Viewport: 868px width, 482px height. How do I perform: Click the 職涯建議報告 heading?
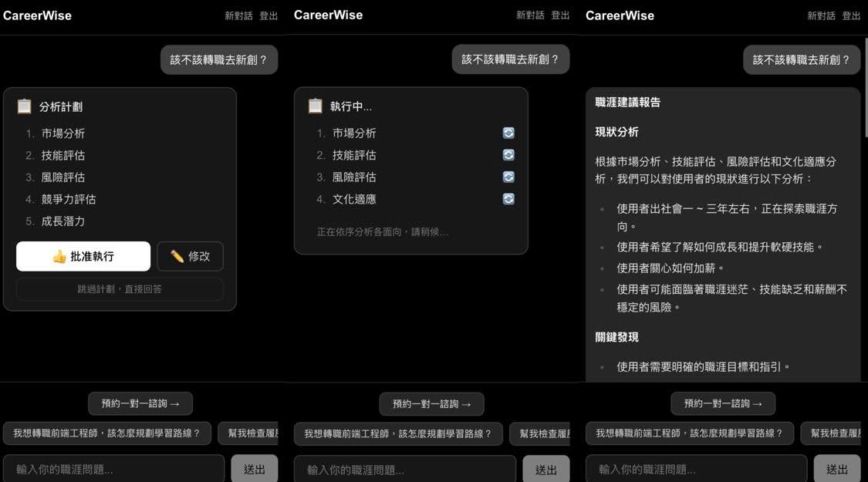[x=628, y=102]
